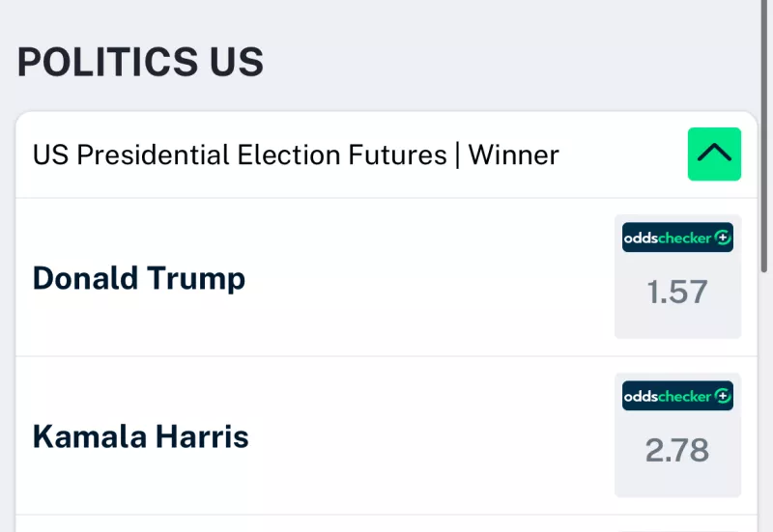
Task: Click the US Presidential Election Futures title text
Action: [x=240, y=154]
